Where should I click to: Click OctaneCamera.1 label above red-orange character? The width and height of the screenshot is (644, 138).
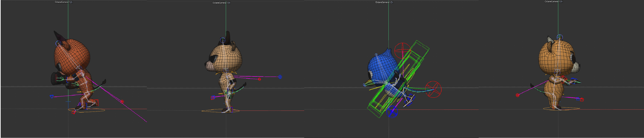coord(62,2)
